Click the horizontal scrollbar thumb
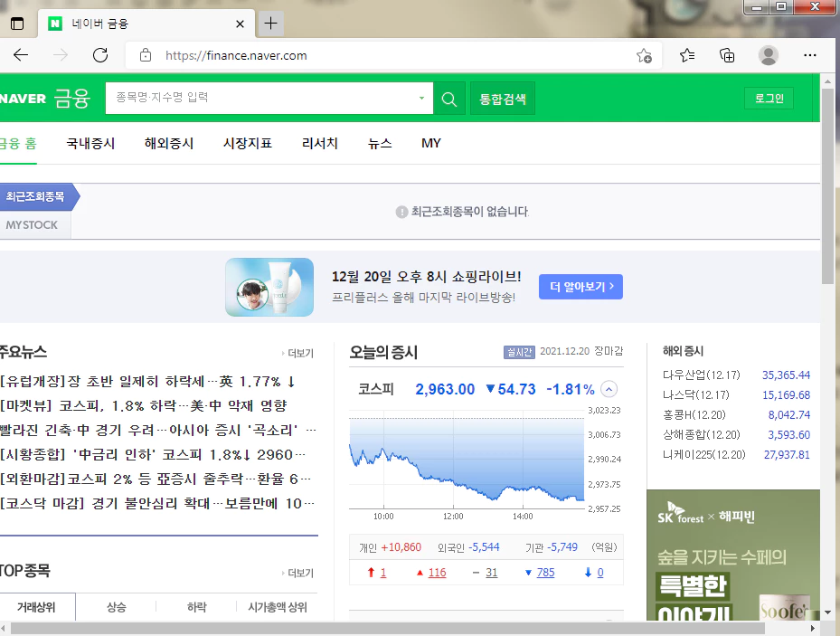Screen dimensions: 840x636 (387, 628)
